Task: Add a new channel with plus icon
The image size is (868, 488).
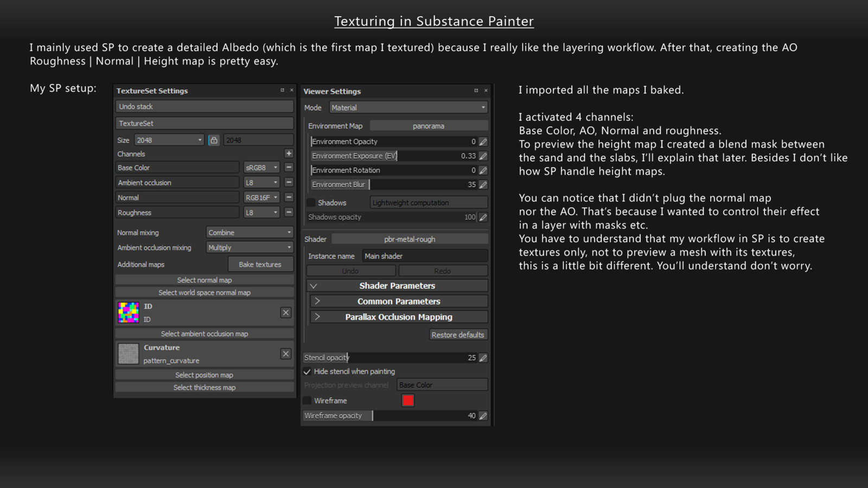Action: pos(289,153)
